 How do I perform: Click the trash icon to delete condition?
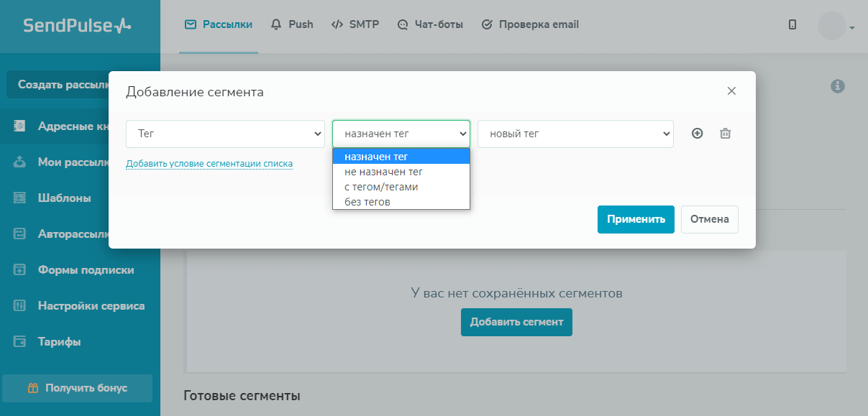click(x=726, y=134)
